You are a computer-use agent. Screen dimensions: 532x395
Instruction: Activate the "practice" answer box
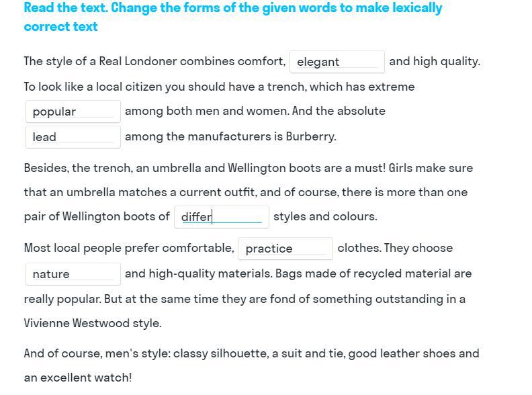(x=285, y=249)
